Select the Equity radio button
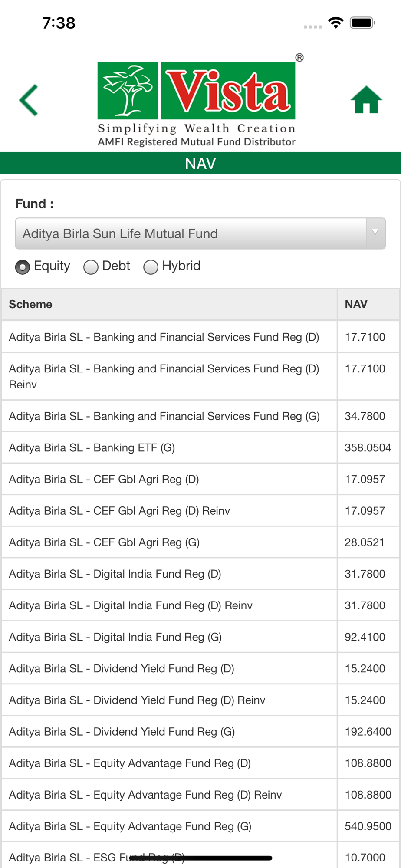Screen dimensions: 401x868 [23, 266]
